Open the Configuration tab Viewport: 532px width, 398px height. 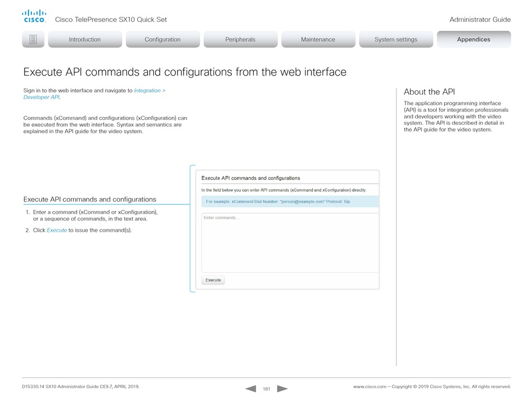[162, 39]
